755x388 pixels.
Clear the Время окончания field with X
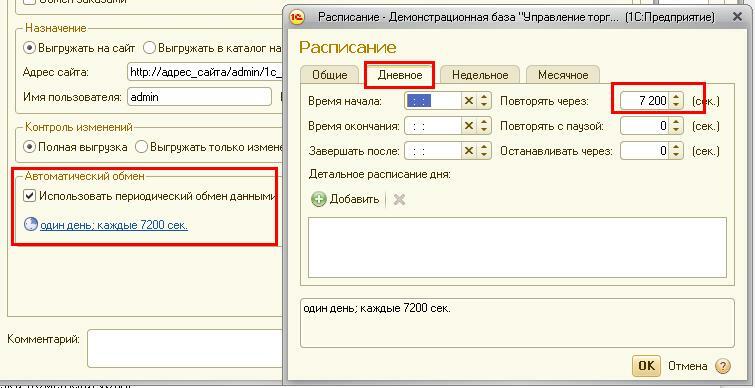tap(469, 126)
